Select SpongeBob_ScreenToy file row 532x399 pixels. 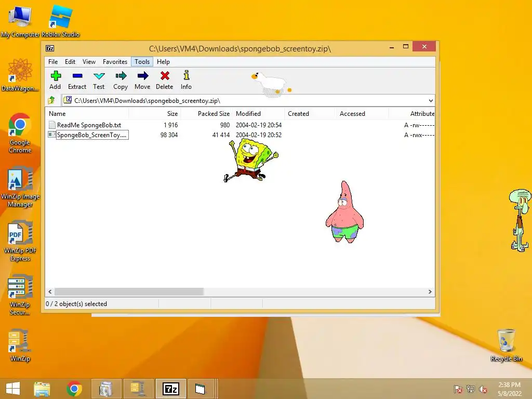point(240,135)
